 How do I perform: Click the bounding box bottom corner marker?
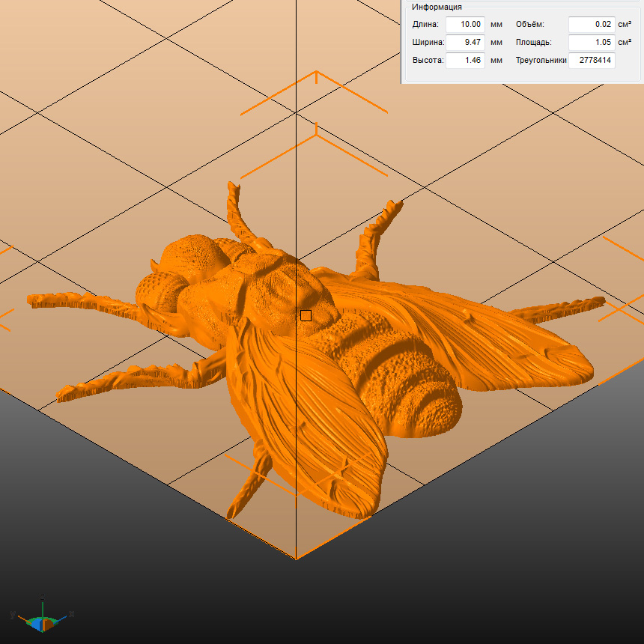coord(297,557)
